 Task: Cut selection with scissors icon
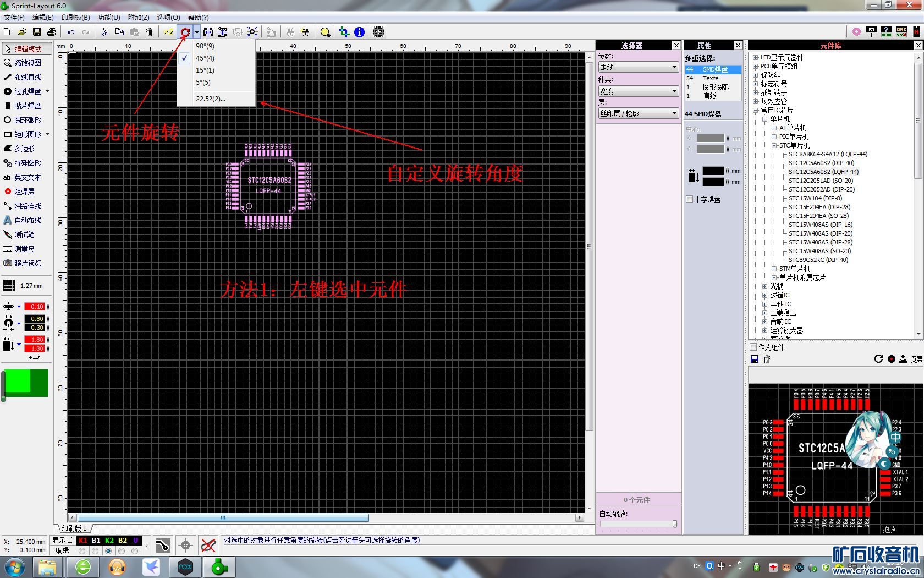(x=105, y=32)
